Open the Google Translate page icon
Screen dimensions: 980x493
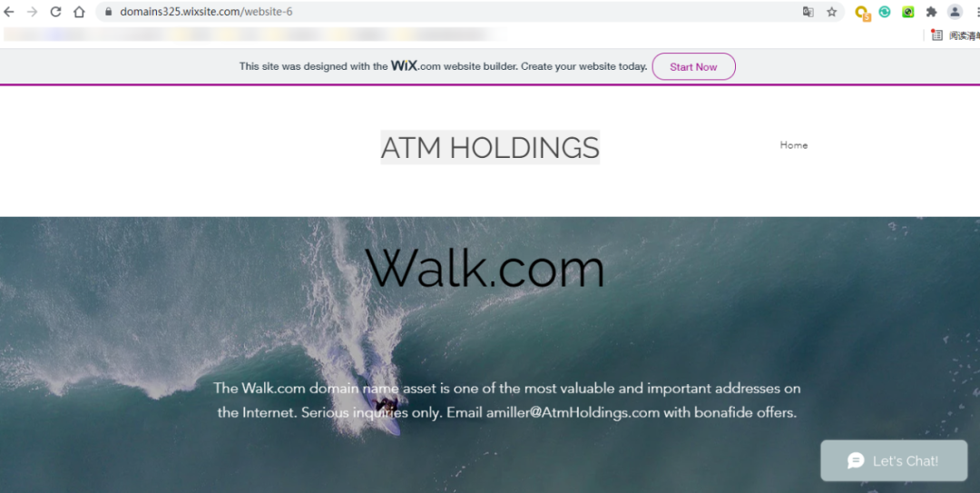[808, 11]
